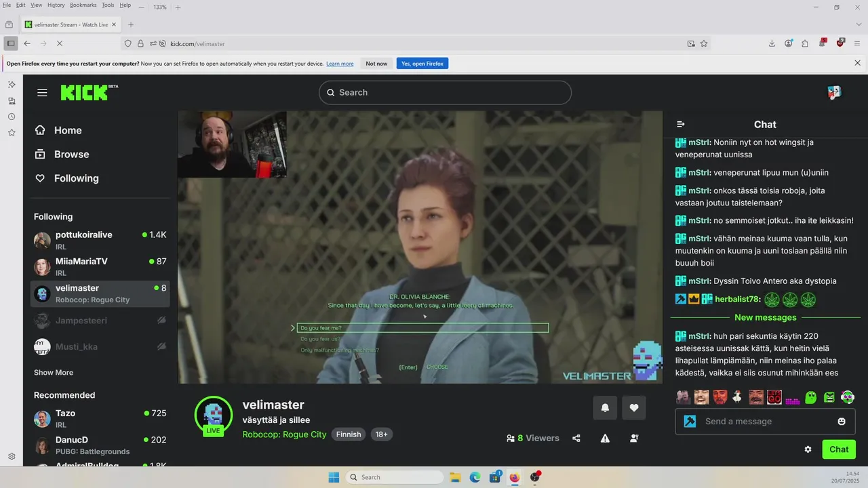
Task: Toggle the Firefox sidebar button
Action: (10, 43)
